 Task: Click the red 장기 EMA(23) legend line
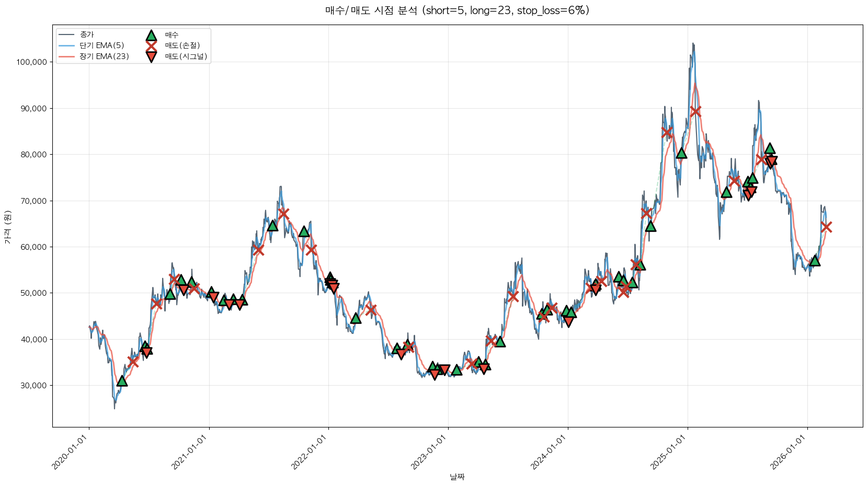click(x=67, y=56)
